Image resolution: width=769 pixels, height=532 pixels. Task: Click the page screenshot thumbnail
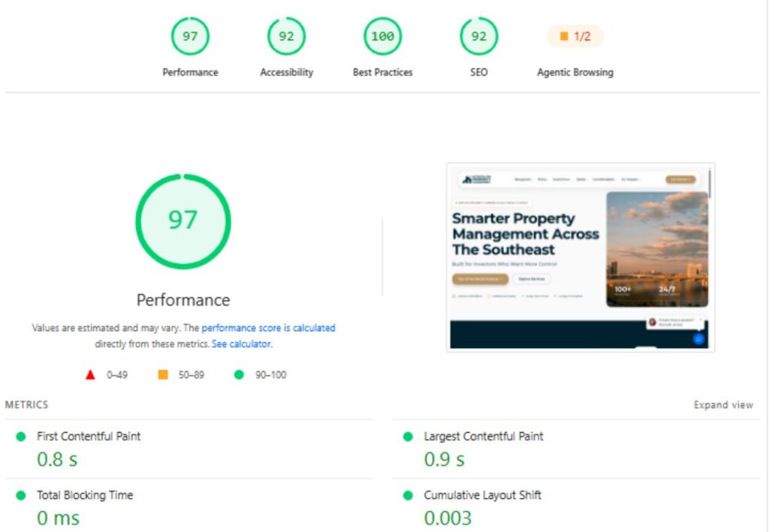pyautogui.click(x=581, y=257)
